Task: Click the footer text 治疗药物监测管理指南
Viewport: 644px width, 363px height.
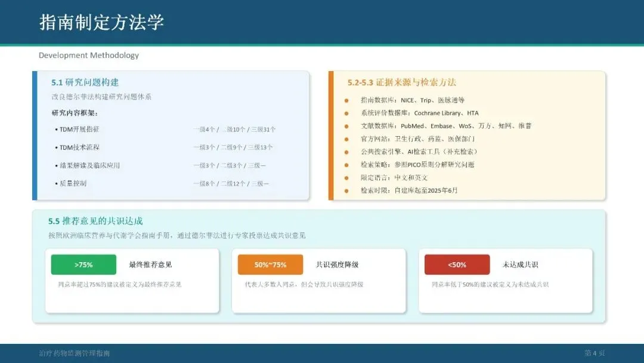Action: (75, 353)
